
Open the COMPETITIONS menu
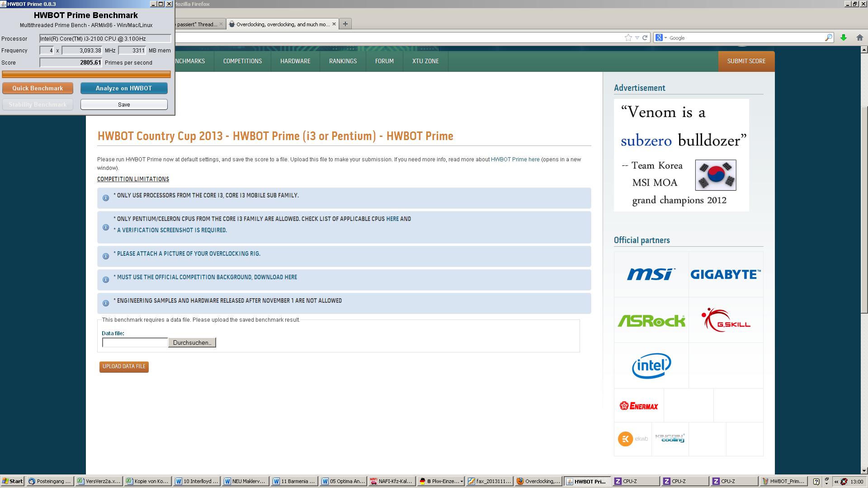(x=242, y=61)
